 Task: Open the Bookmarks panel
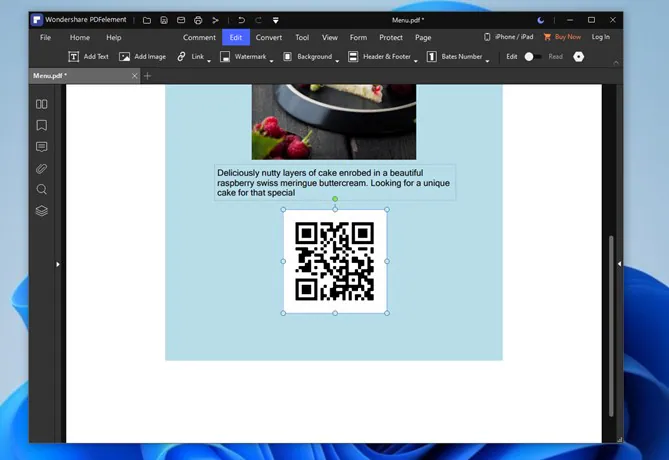click(41, 125)
